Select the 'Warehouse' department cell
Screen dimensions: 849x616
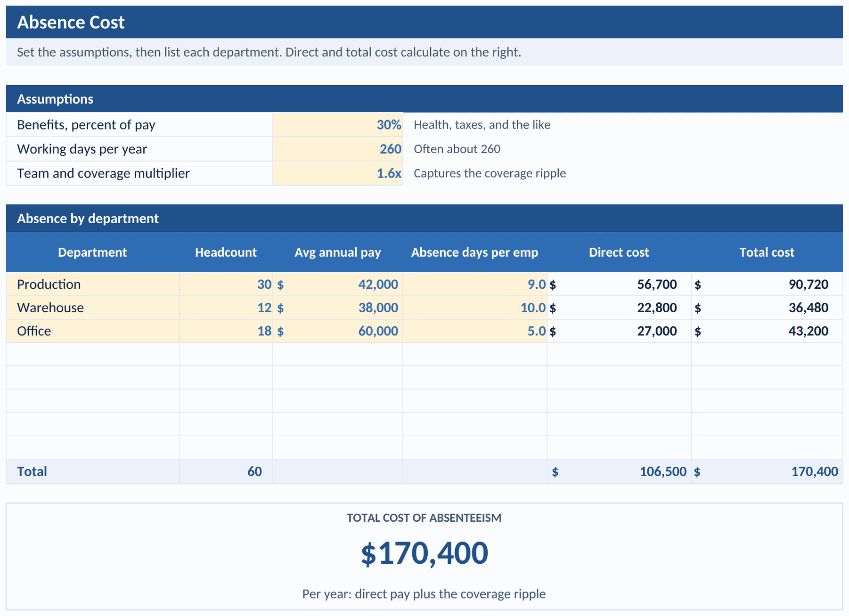tap(93, 308)
